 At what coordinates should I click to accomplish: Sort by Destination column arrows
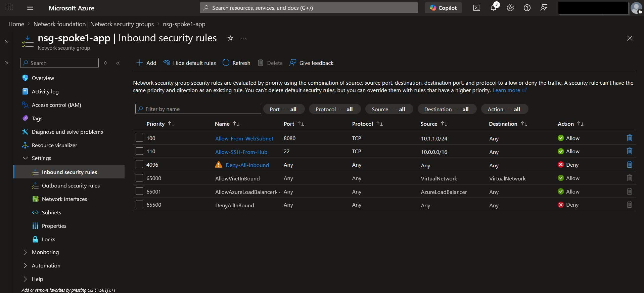(524, 124)
